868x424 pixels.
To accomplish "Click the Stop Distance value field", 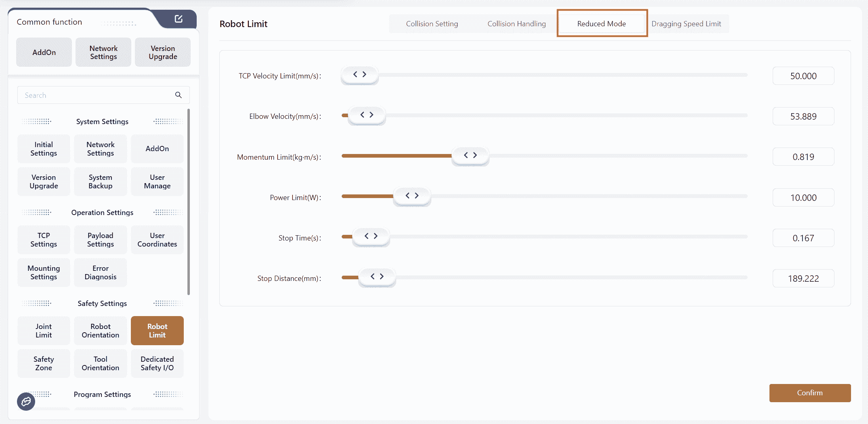I will coord(803,278).
